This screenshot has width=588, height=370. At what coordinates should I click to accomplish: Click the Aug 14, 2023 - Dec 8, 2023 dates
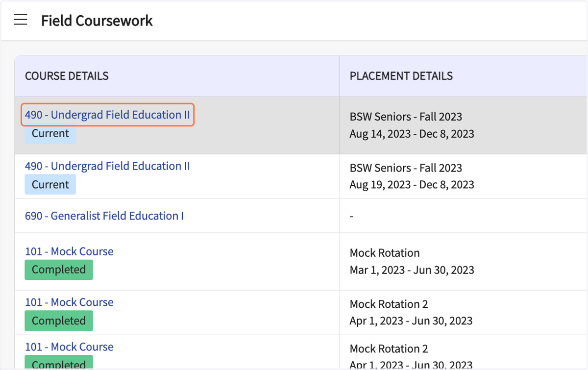coord(412,134)
